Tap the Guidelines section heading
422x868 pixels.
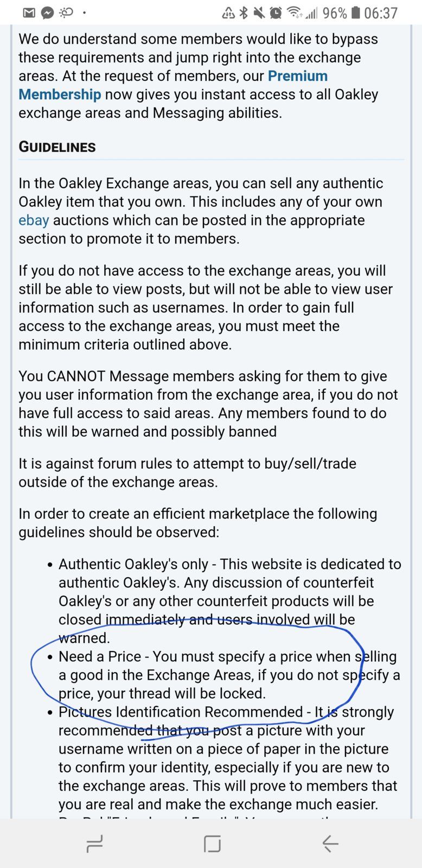pyautogui.click(x=57, y=147)
